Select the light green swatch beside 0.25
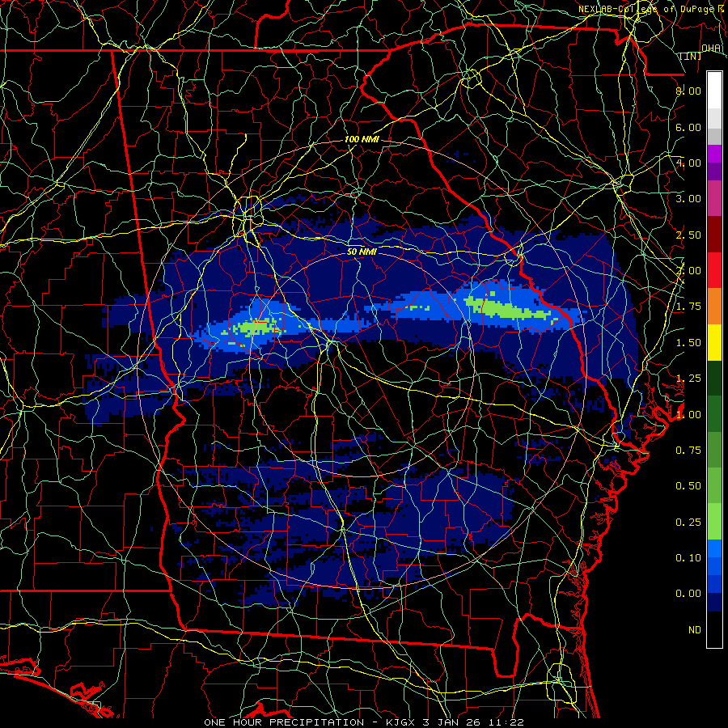This screenshot has height=728, width=728. pyautogui.click(x=714, y=522)
